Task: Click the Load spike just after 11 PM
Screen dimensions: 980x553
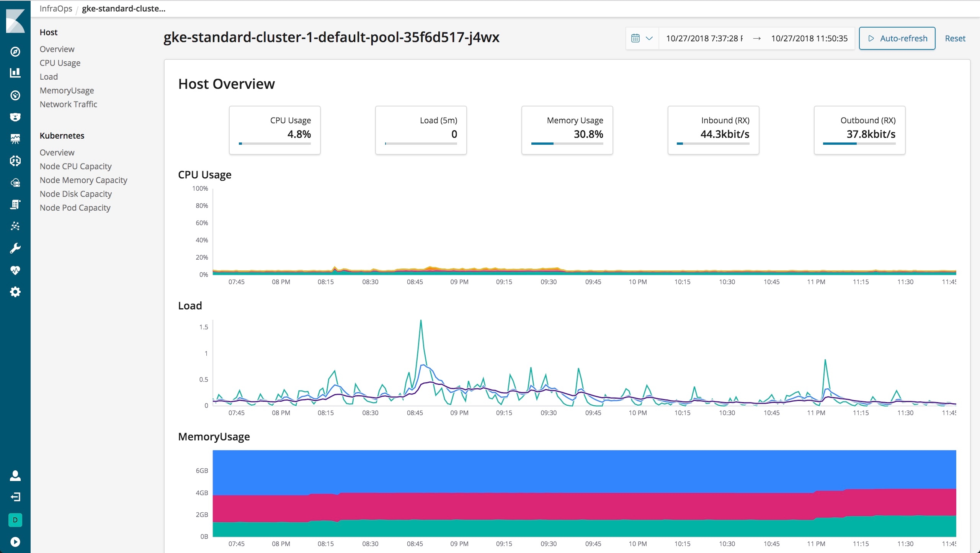Action: [825, 361]
